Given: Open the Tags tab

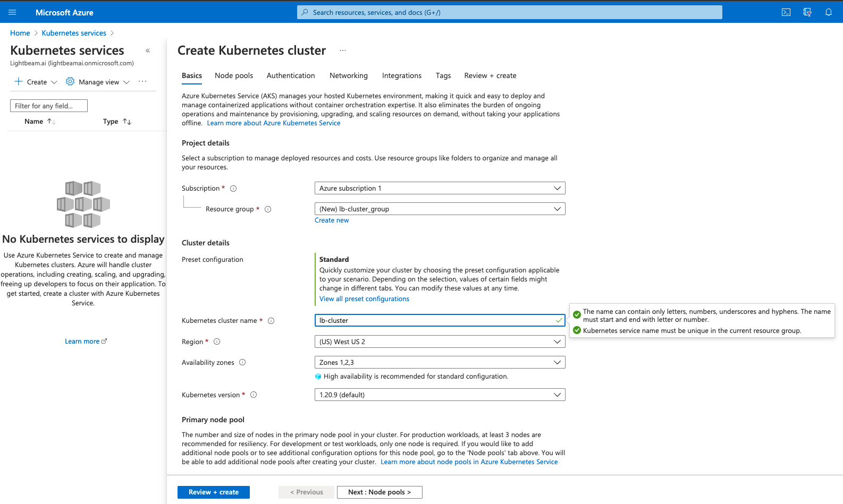Looking at the screenshot, I should [443, 75].
